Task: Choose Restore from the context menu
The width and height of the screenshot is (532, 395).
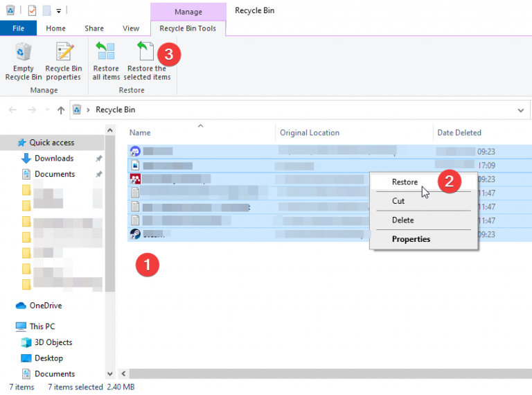Action: (x=405, y=182)
